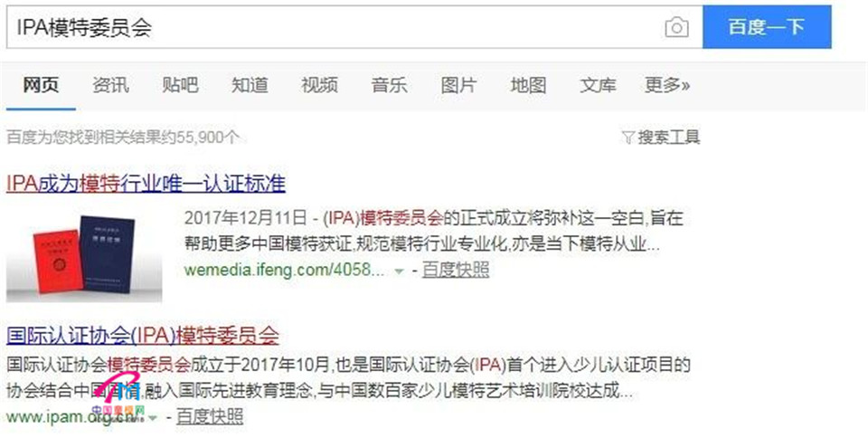This screenshot has height=438, width=868.
Task: Go to the 音乐 tab
Action: point(389,85)
